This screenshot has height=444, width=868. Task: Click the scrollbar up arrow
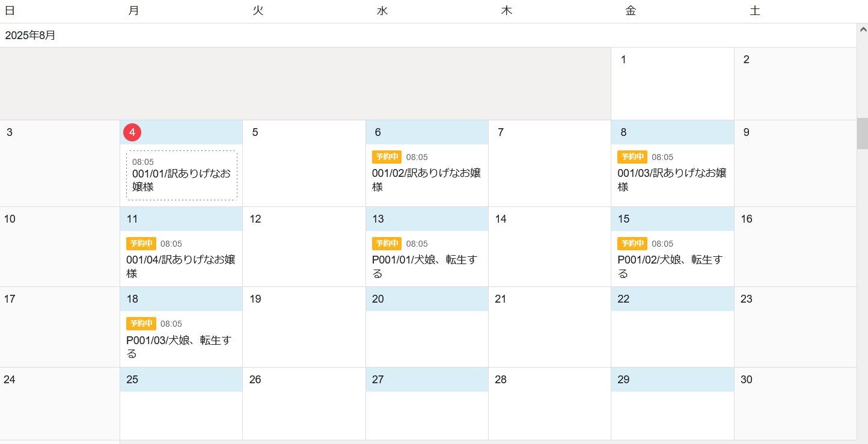(x=863, y=29)
